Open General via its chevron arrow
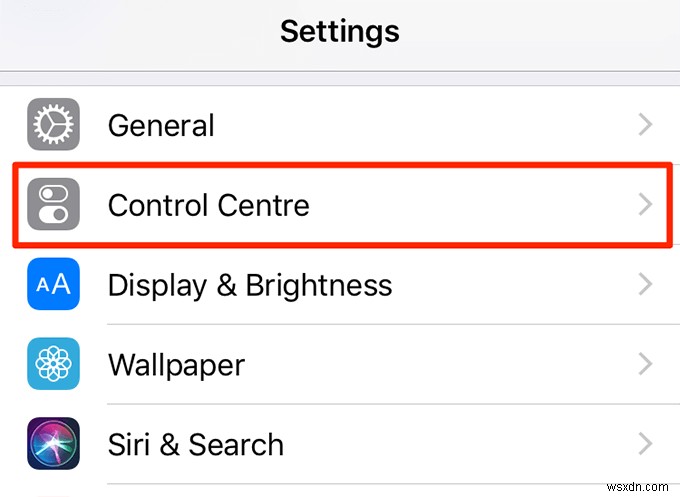This screenshot has width=680, height=497. click(x=645, y=125)
